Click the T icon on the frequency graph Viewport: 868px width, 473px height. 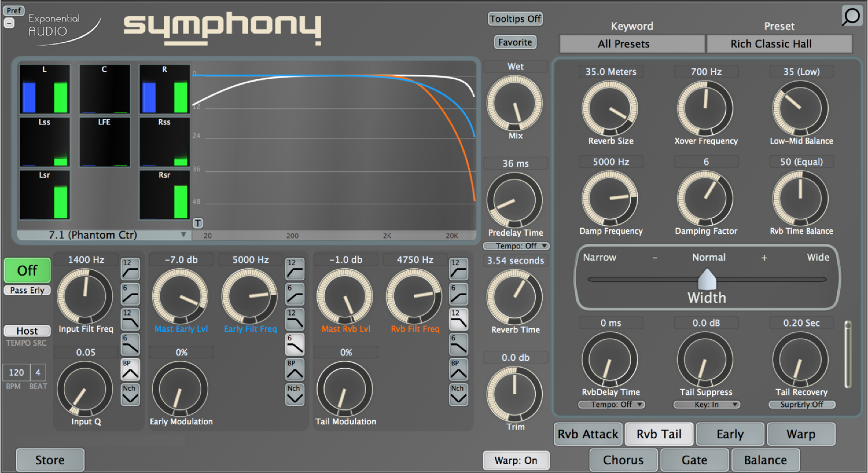coord(198,223)
